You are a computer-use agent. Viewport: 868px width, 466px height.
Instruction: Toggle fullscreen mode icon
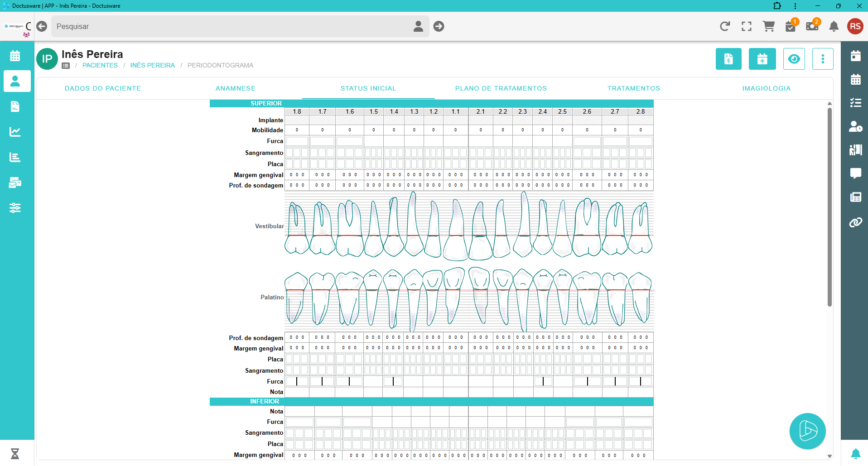[x=747, y=26]
